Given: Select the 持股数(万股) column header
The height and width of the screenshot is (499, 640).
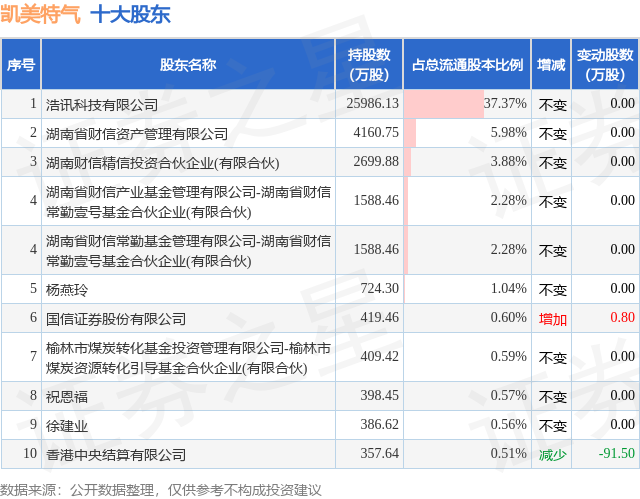Looking at the screenshot, I should 369,64.
